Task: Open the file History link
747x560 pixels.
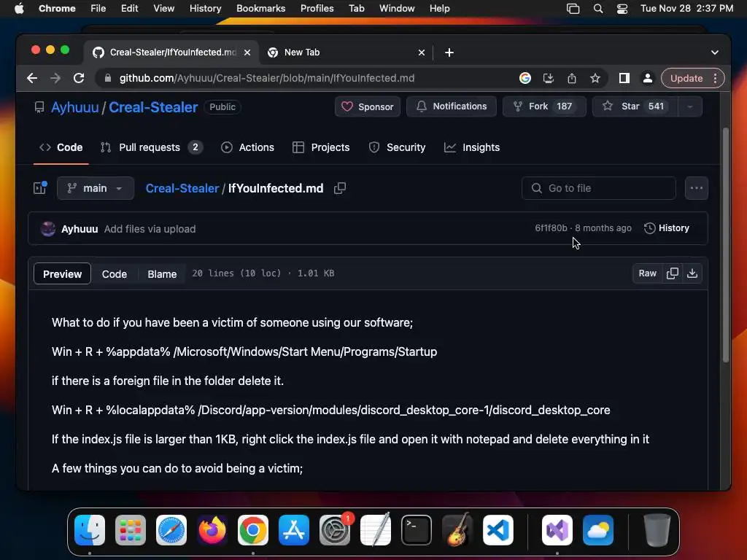Action: (667, 228)
